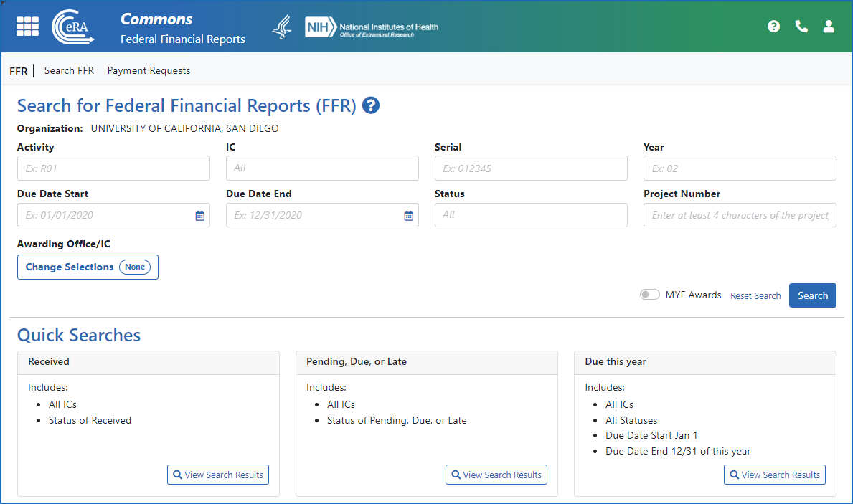
Task: Click the Due this year card header
Action: coord(705,362)
